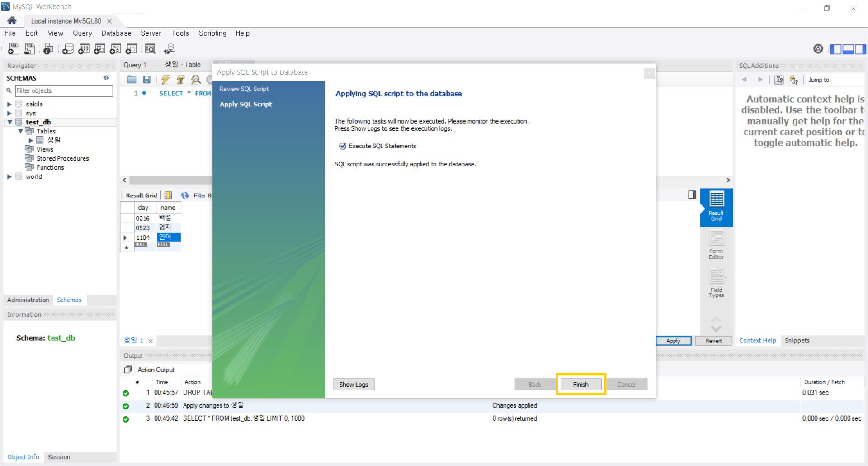Viewport: 868px width, 466px height.
Task: Create new function toolbar icon
Action: tap(131, 49)
